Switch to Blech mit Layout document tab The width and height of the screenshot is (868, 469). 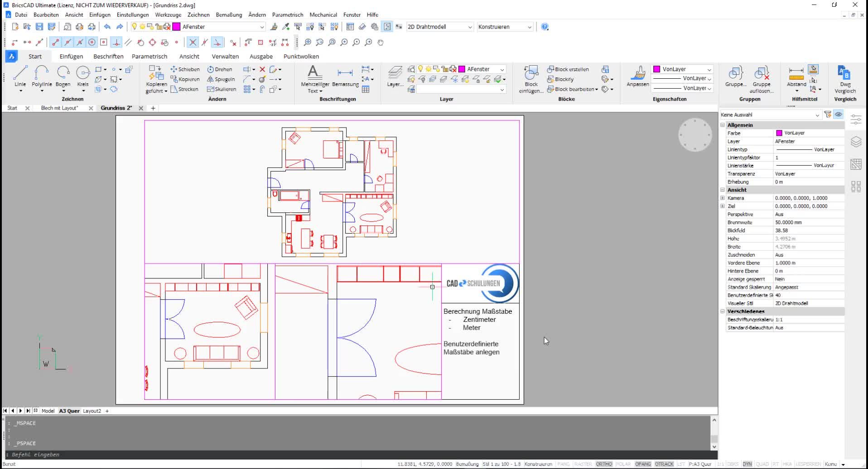point(59,108)
